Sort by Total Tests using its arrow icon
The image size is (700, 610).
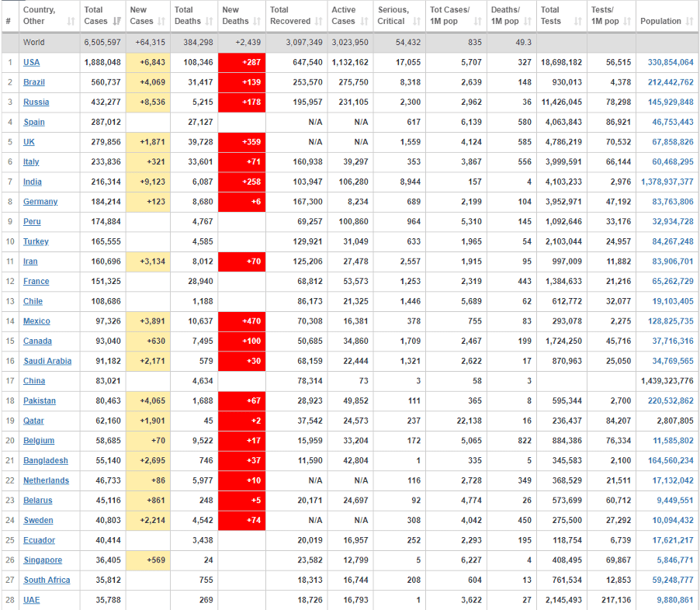[577, 21]
